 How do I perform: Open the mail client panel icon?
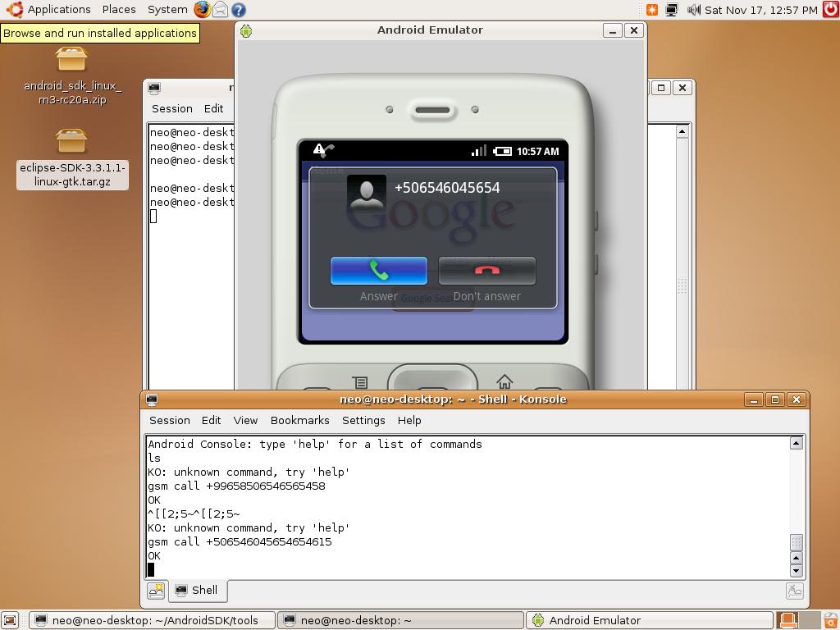point(220,10)
